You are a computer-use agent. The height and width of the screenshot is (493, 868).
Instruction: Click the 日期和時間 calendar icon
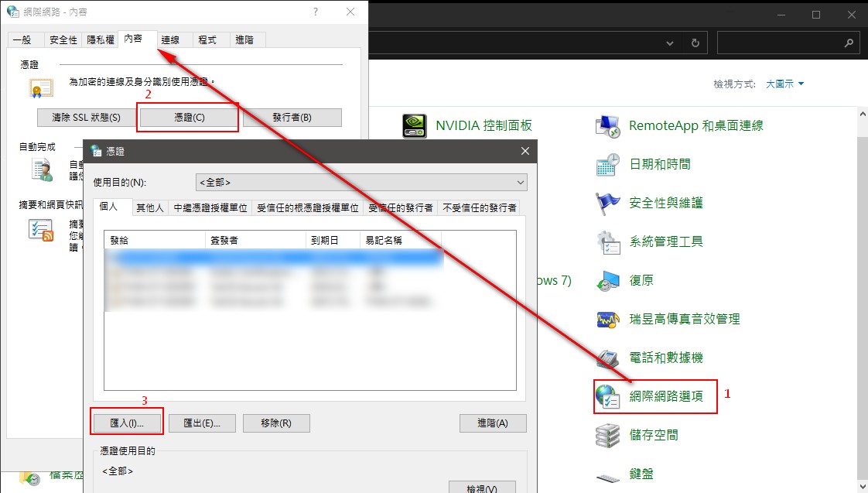point(609,164)
